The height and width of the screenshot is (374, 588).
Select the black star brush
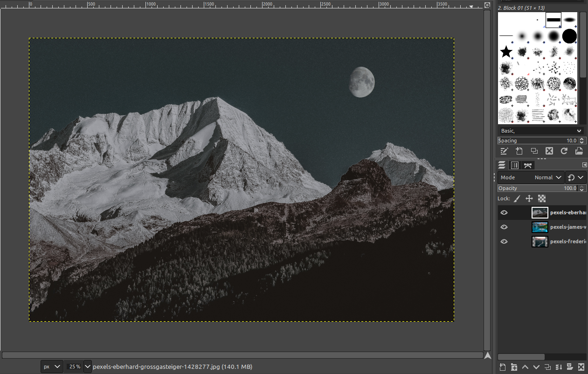[x=506, y=52]
